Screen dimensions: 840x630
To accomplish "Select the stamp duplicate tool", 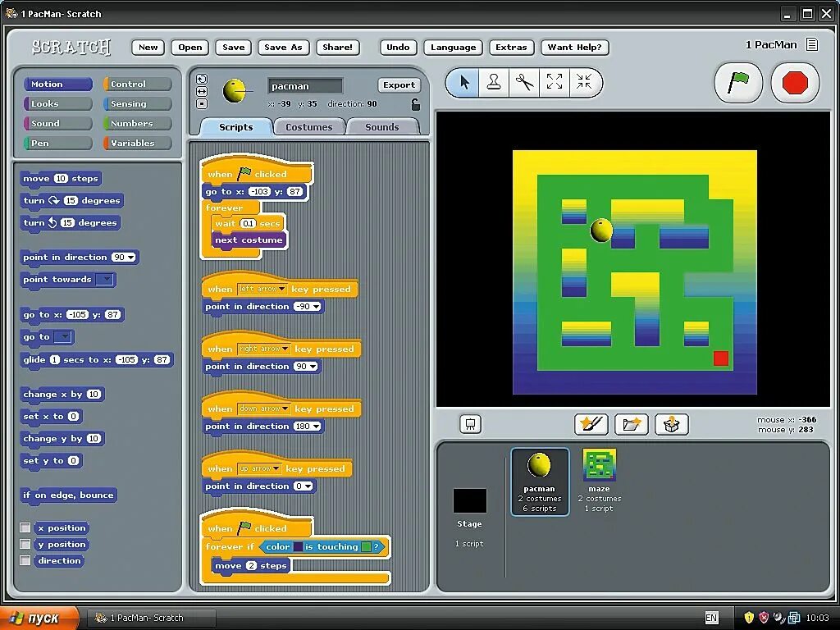I will click(493, 83).
